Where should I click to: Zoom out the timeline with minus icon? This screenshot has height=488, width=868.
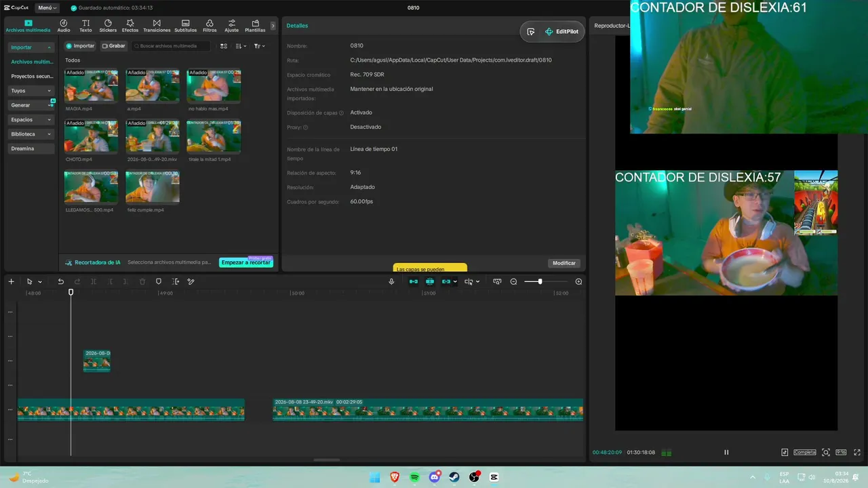pos(513,281)
